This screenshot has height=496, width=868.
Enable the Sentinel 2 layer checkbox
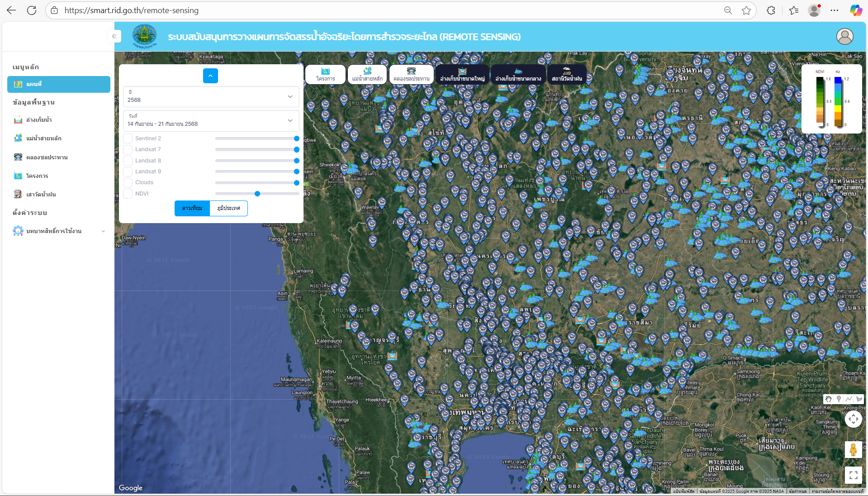pos(128,138)
